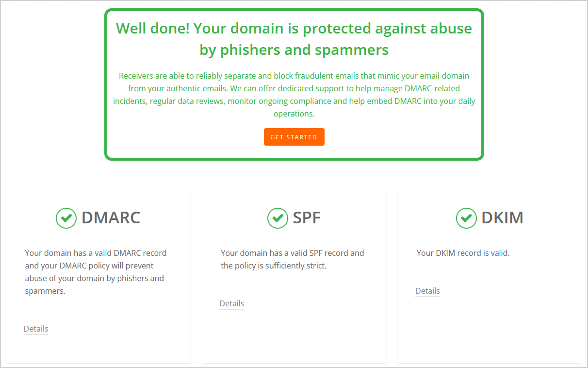
Task: Select the DMARC heading
Action: click(x=111, y=218)
